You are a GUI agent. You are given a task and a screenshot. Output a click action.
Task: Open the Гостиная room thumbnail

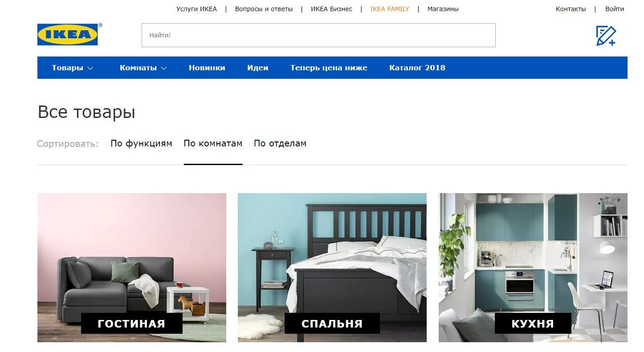[x=132, y=267]
